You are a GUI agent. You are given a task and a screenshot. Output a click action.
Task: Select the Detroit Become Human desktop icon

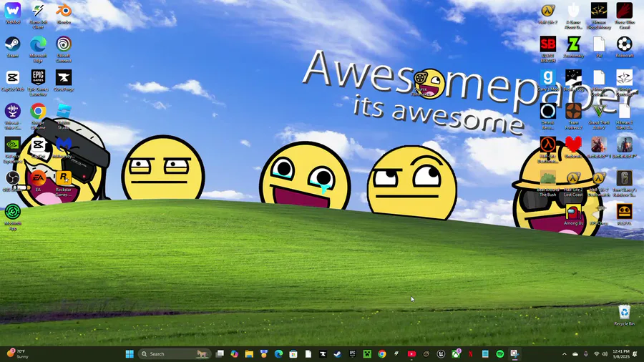coord(548,117)
